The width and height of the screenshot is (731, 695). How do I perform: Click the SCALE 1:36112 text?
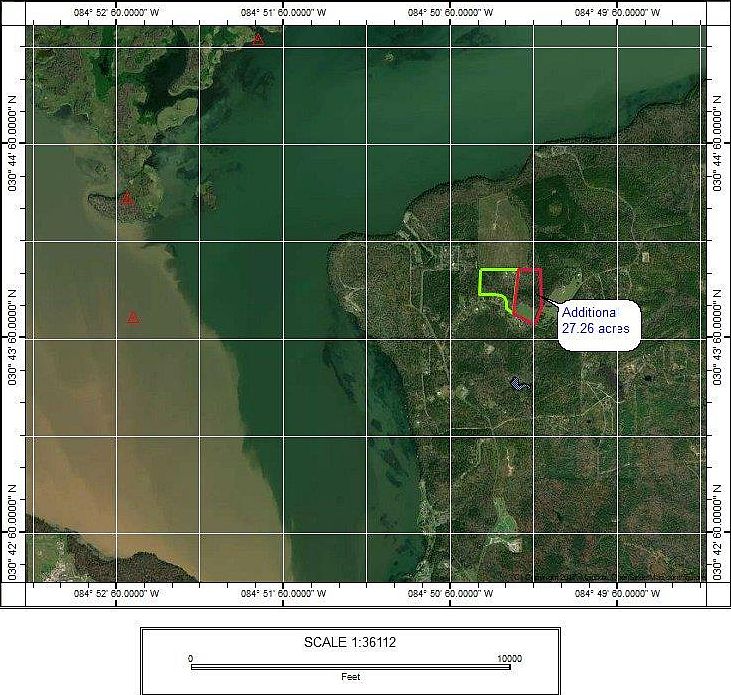pyautogui.click(x=350, y=642)
